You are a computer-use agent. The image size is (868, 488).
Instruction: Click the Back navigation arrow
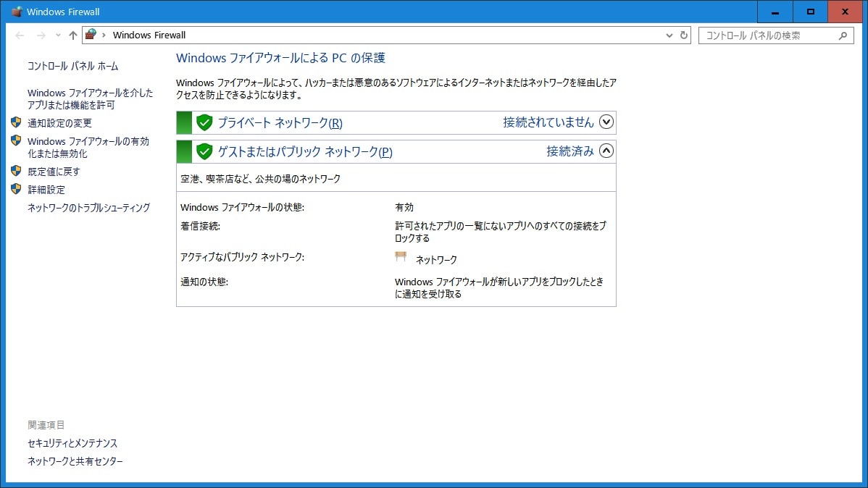coord(20,35)
